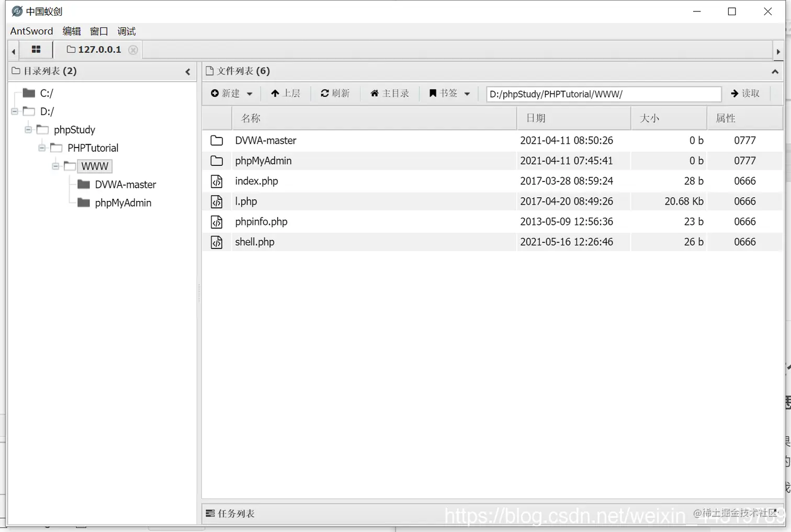Open the 窗口 menu

(x=99, y=31)
